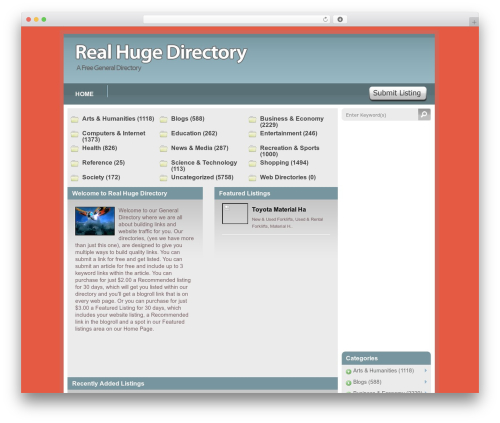Open the HOME menu item
Viewport: 500px width, 423px height.
coord(84,94)
